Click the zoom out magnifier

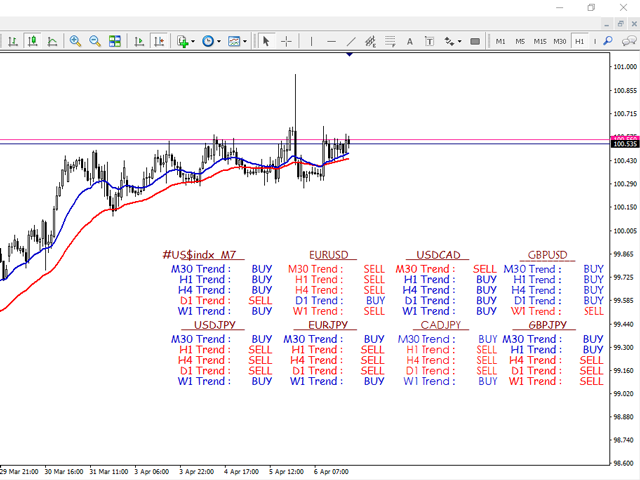(95, 41)
